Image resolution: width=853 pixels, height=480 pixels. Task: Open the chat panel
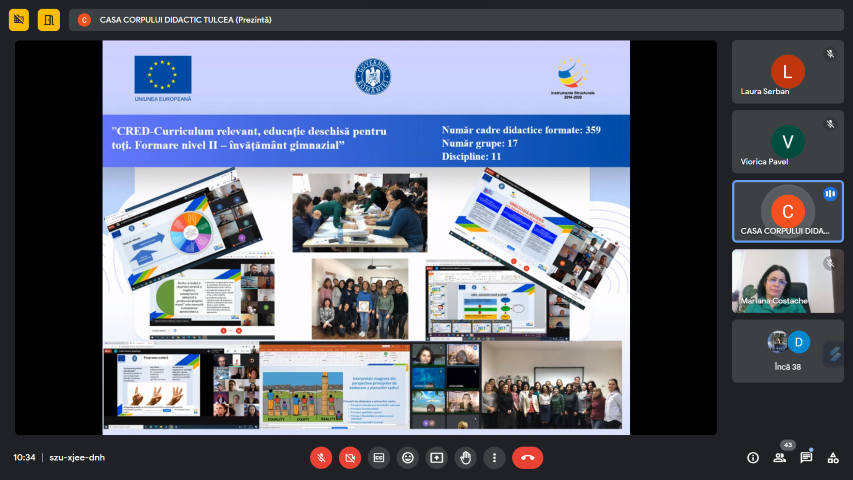tap(806, 458)
